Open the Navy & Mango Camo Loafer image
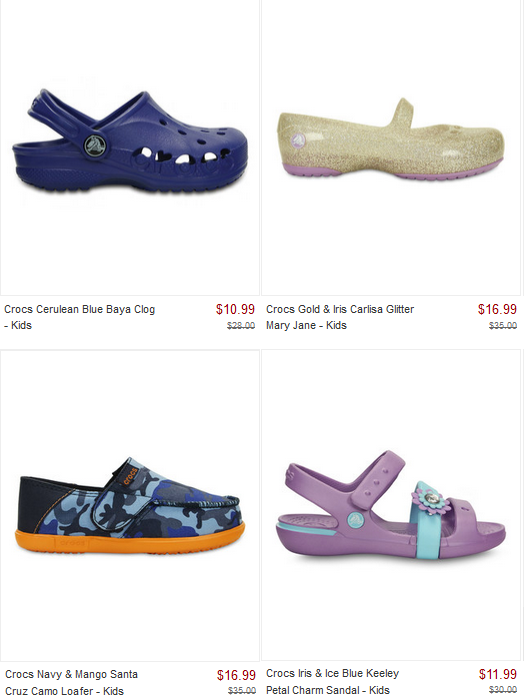The width and height of the screenshot is (524, 697). tap(130, 505)
